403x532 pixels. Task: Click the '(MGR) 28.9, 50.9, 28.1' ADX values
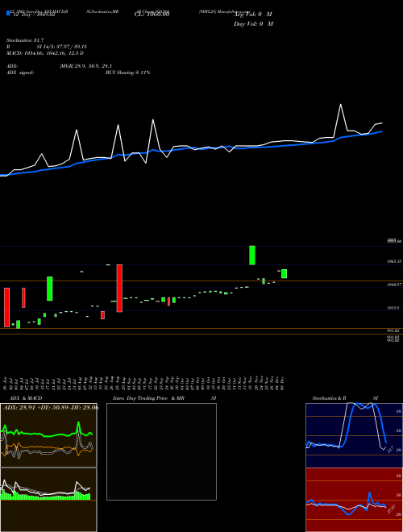85,66
